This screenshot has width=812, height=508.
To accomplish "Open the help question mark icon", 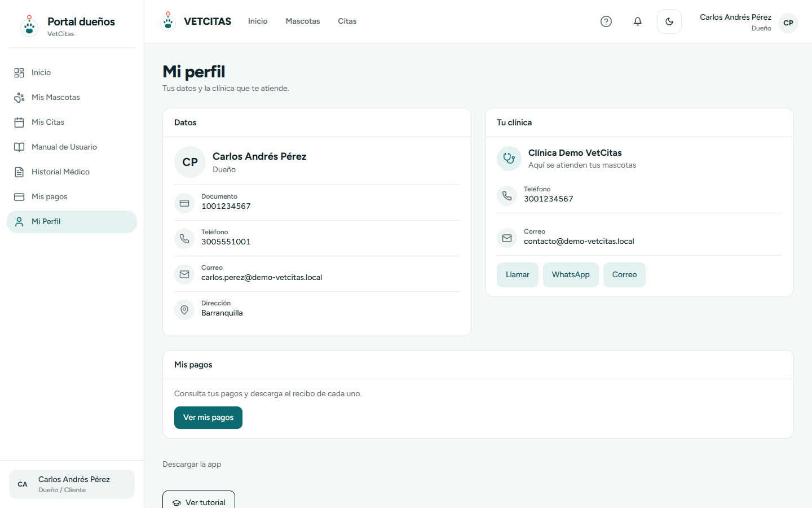I will (x=606, y=21).
